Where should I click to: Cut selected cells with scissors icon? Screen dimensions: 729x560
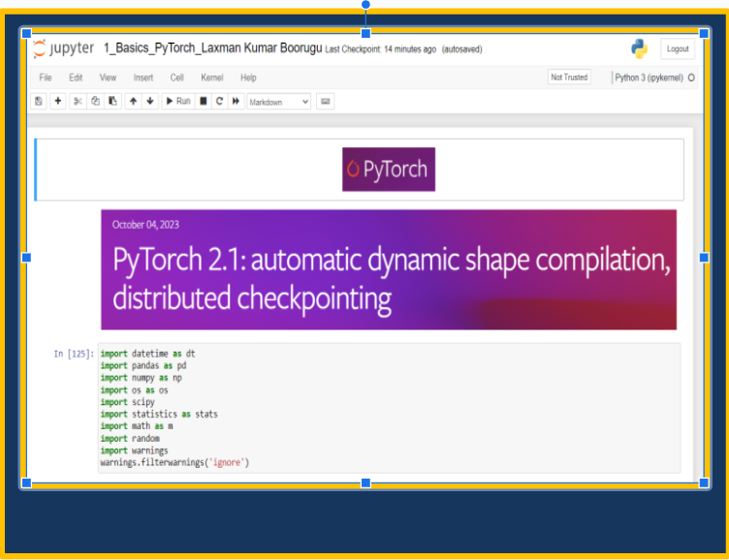[x=78, y=101]
